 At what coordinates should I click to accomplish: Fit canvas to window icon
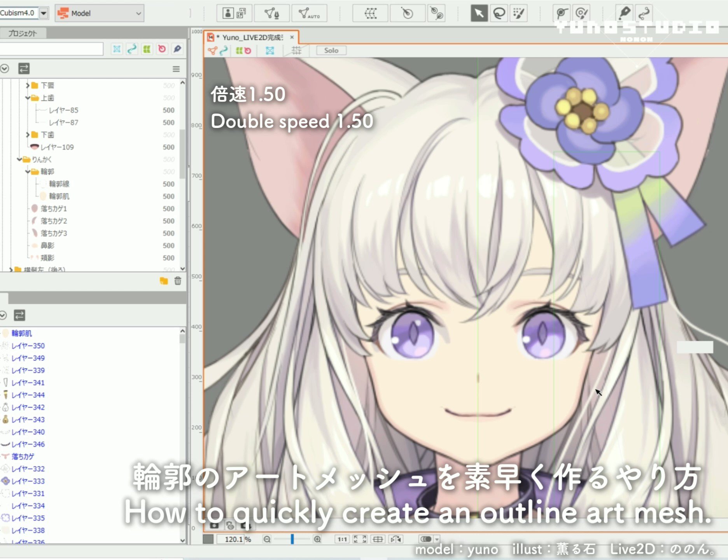[359, 539]
